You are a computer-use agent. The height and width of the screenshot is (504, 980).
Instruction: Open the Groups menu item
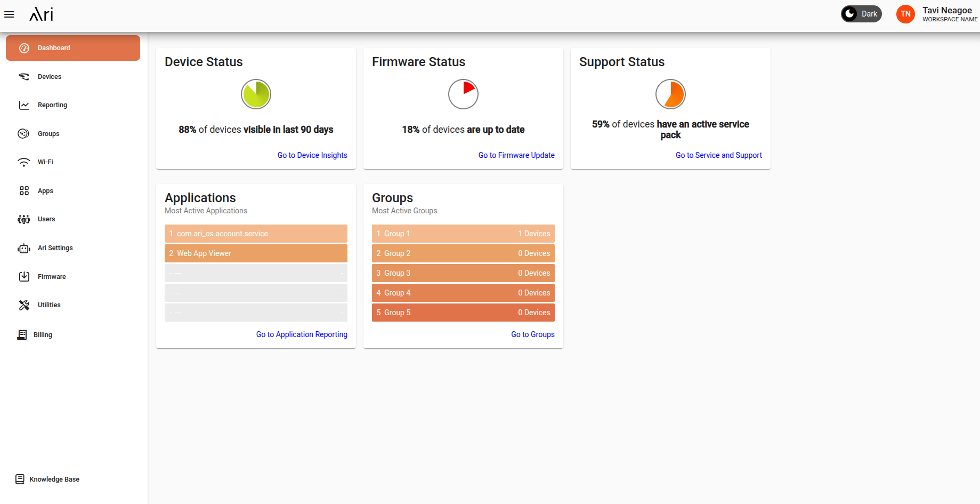(73, 134)
